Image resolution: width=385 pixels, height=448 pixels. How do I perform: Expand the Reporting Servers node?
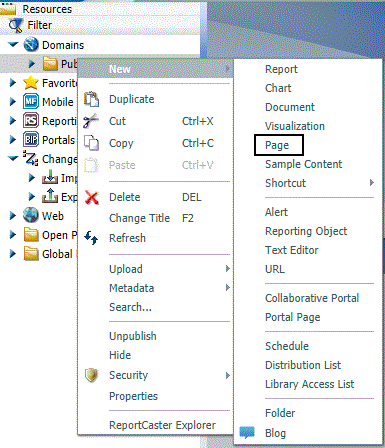coord(13,120)
